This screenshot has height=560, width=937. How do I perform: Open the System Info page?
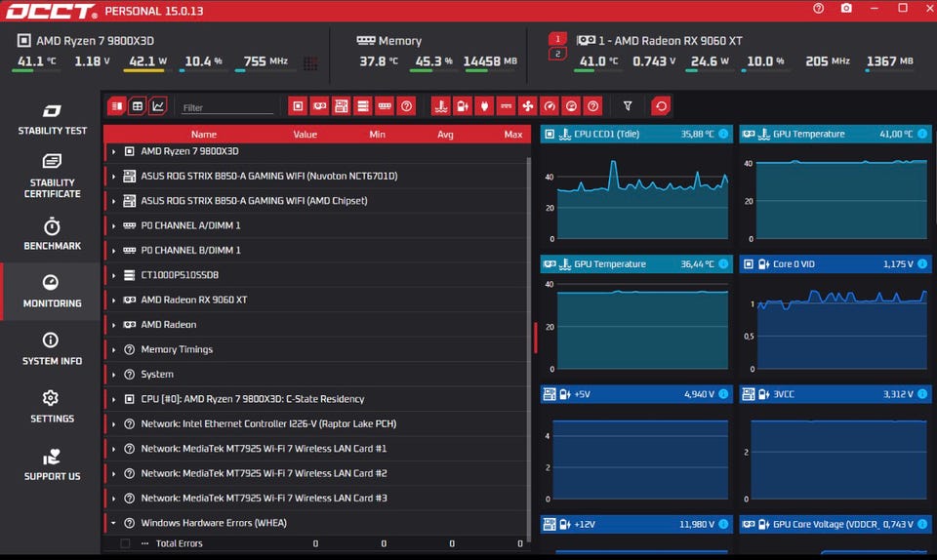point(52,349)
